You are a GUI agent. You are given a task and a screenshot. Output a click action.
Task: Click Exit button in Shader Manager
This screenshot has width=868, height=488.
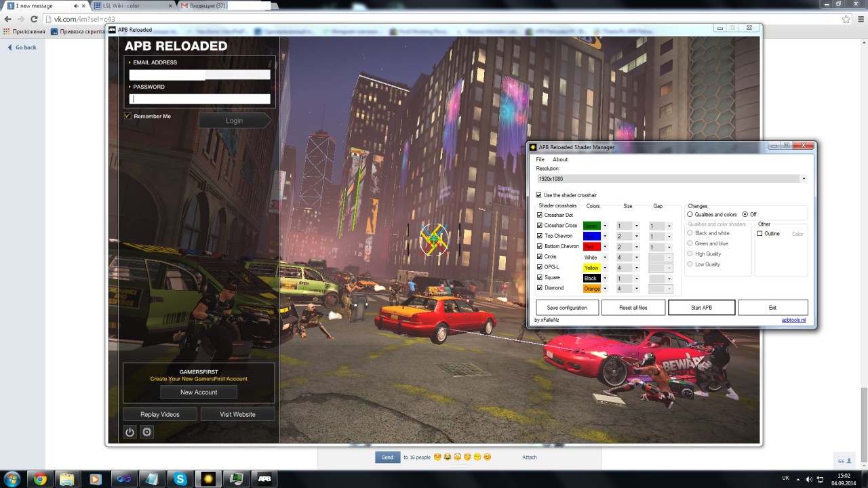[773, 308]
